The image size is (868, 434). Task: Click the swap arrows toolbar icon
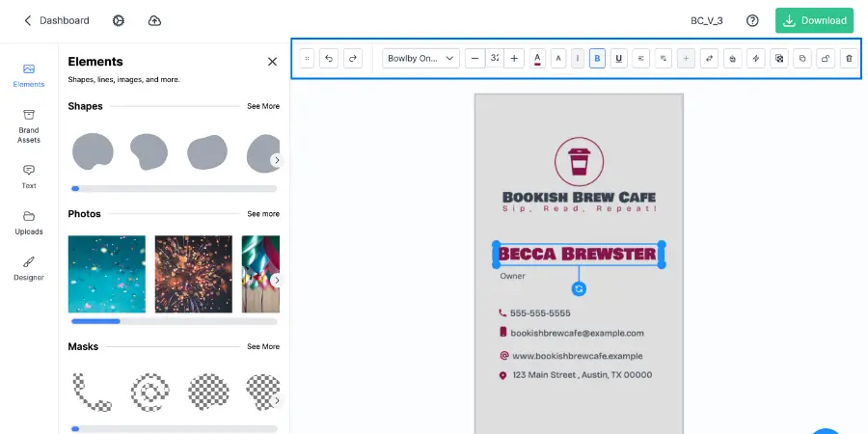pyautogui.click(x=709, y=58)
